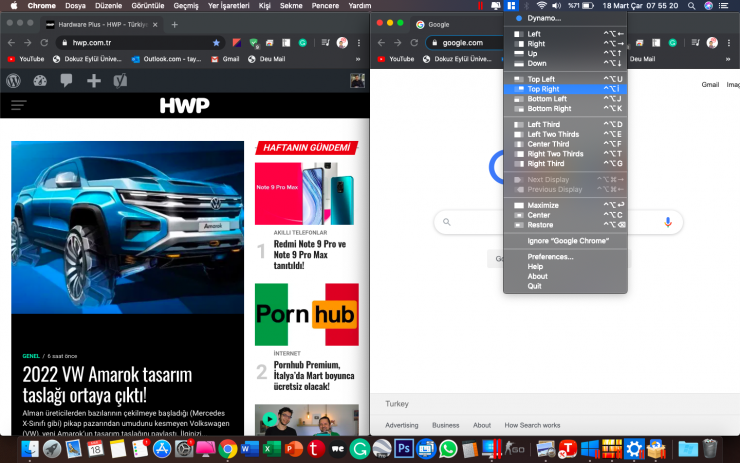Viewport: 740px width, 463px height.
Task: Go back in the HWP Chrome window
Action: [x=11, y=42]
